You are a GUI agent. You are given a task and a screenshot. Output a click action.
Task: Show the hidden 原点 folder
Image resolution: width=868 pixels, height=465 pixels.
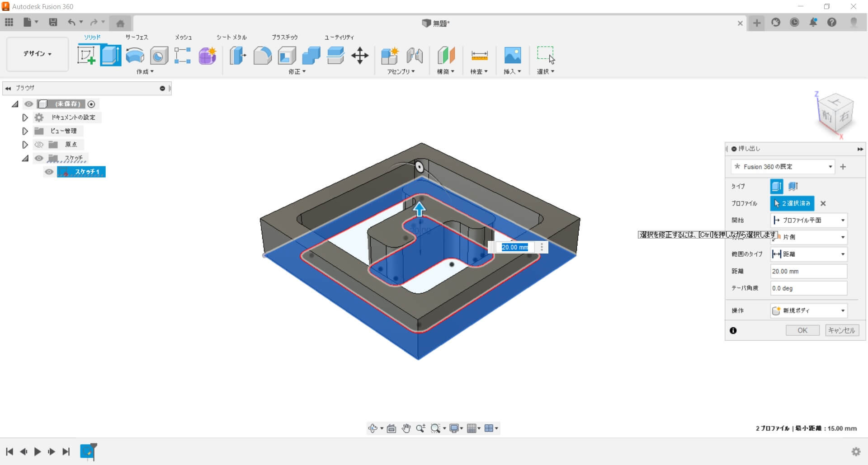click(39, 145)
